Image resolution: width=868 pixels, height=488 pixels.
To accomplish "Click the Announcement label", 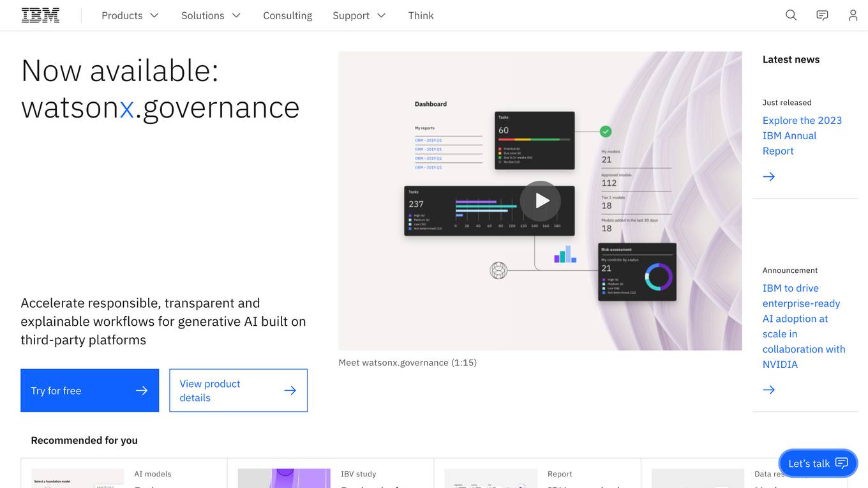I will pos(790,270).
